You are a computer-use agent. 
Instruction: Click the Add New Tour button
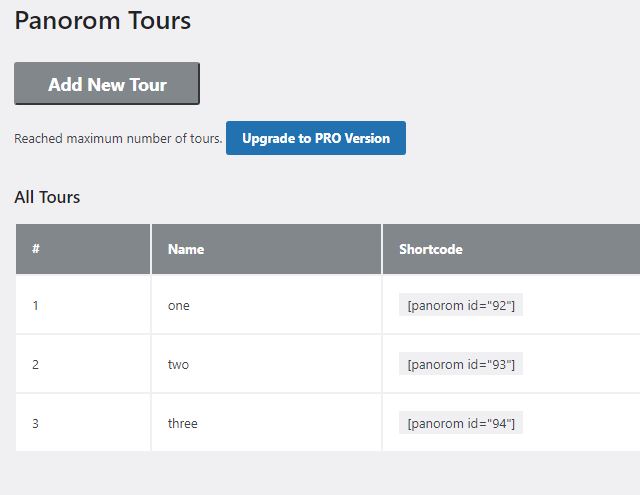tap(107, 84)
